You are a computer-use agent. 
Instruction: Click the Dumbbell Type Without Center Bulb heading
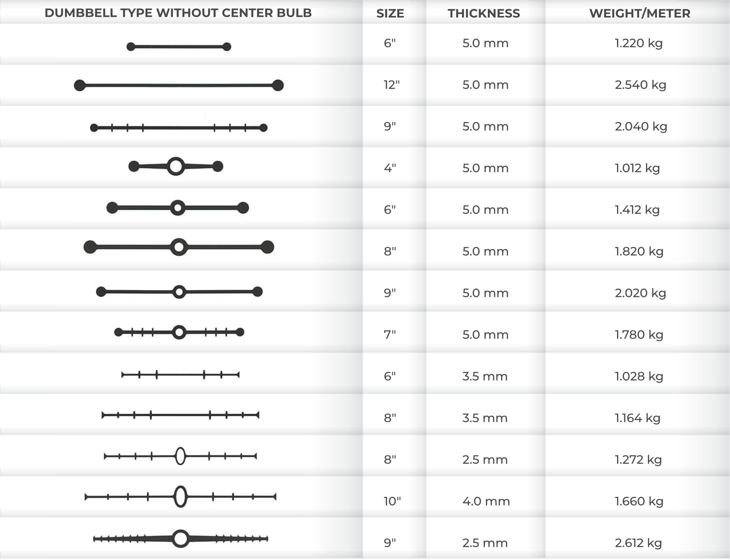pyautogui.click(x=178, y=13)
